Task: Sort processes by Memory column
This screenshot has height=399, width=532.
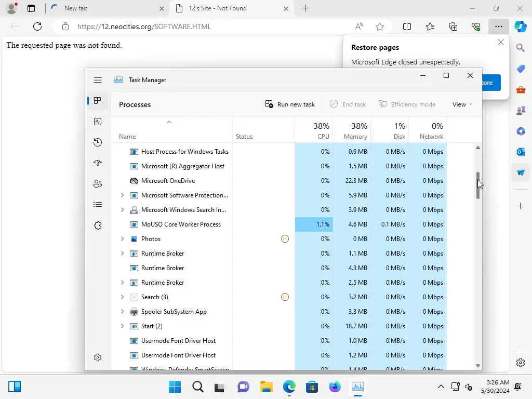Action: 352,131
